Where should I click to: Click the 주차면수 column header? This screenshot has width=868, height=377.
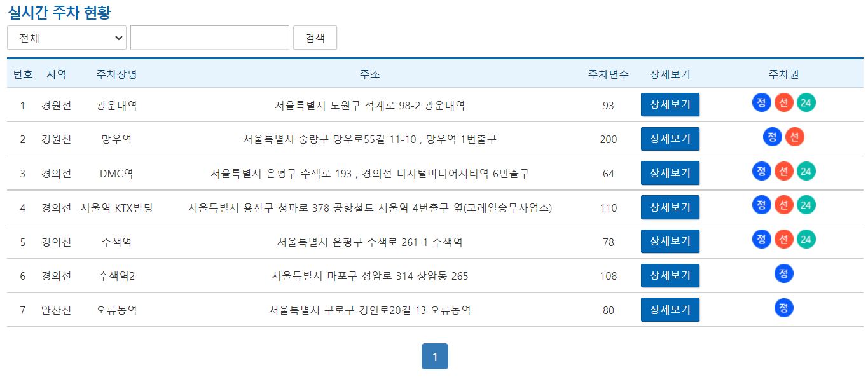(x=607, y=74)
